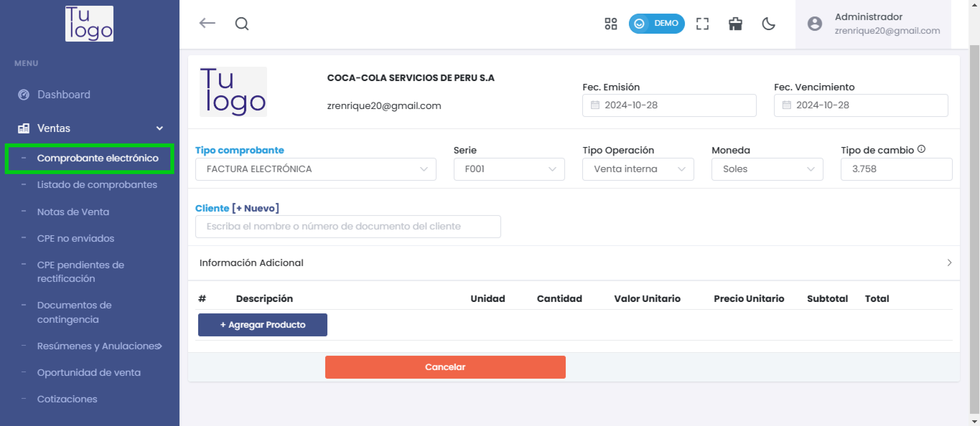980x426 pixels.
Task: Enter fullscreen mode
Action: (702, 24)
